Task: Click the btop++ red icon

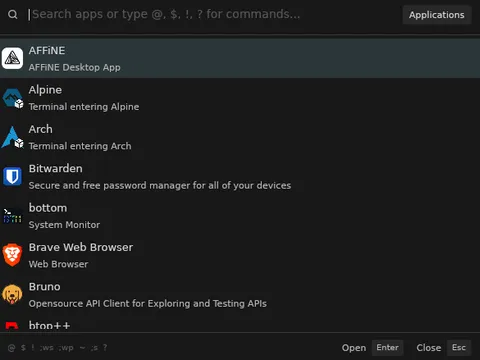Action: tap(12, 326)
